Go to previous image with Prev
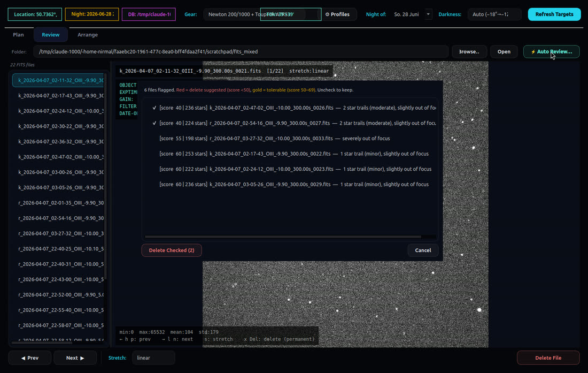 point(29,357)
